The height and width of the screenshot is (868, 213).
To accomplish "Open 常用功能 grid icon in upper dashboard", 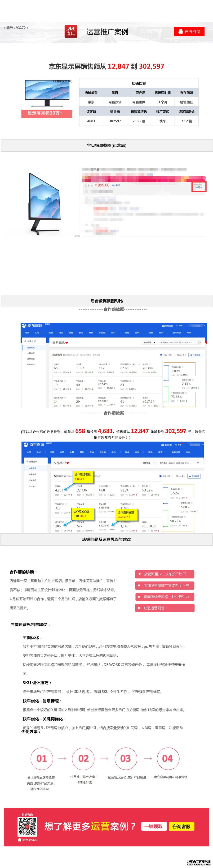I will click(163, 326).
